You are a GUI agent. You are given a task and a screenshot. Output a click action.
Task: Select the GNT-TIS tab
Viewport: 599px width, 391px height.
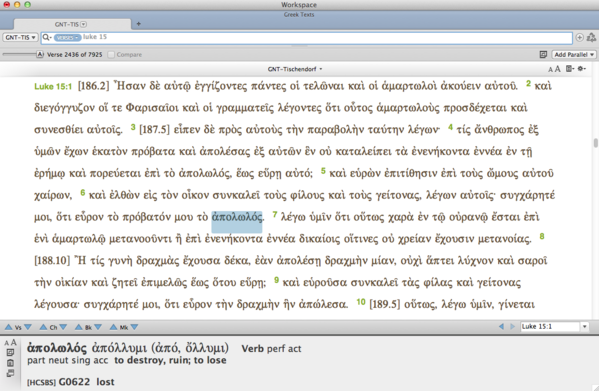coord(71,24)
